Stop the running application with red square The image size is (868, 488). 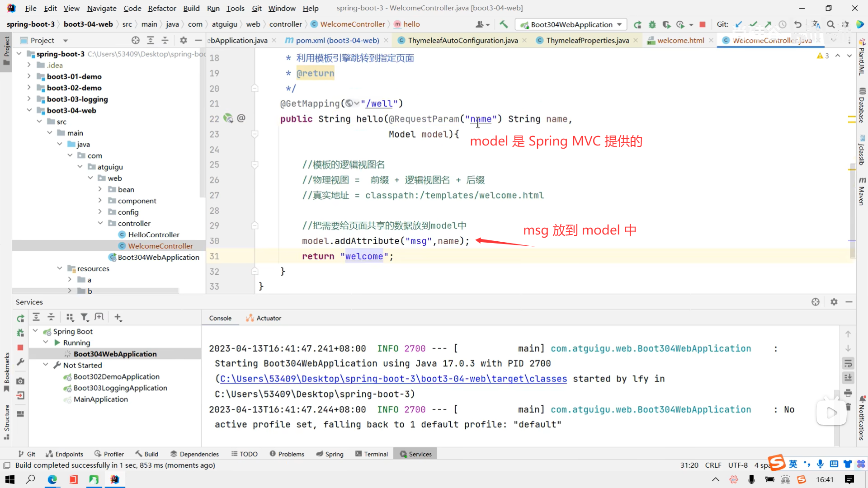tap(703, 24)
